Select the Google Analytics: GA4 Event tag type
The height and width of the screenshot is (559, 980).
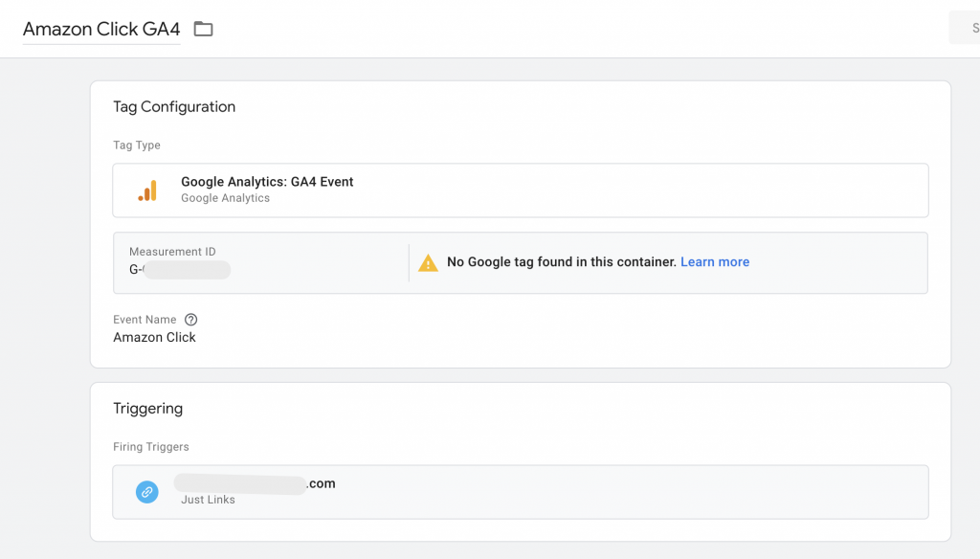pyautogui.click(x=520, y=190)
